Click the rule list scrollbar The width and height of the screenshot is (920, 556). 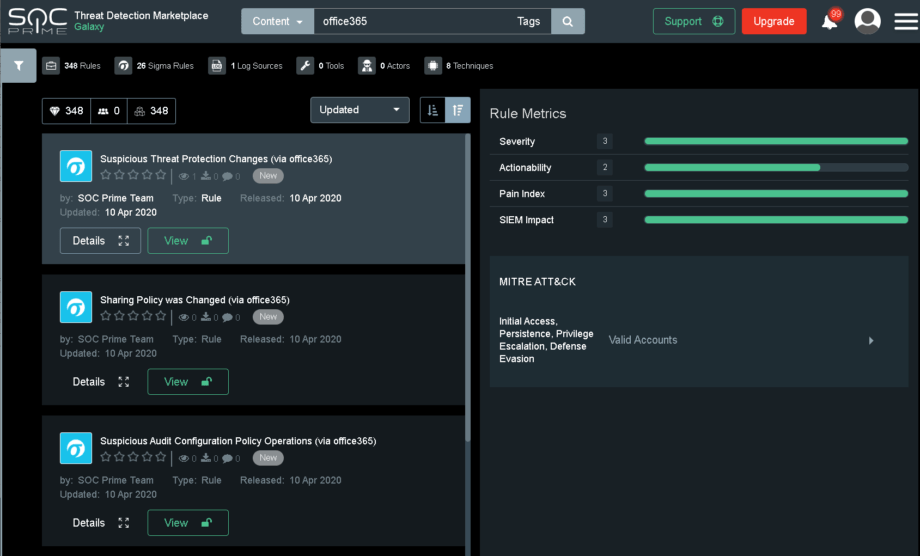point(468,287)
